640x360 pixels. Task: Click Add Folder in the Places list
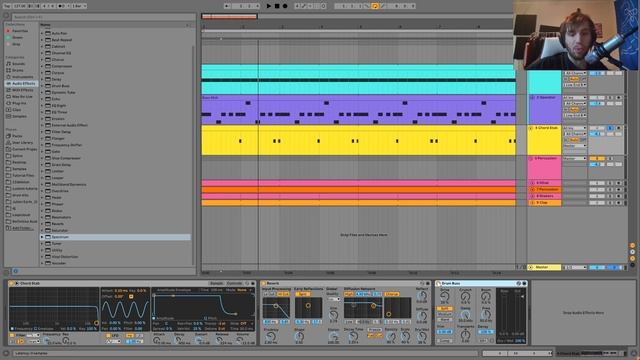coord(19,228)
